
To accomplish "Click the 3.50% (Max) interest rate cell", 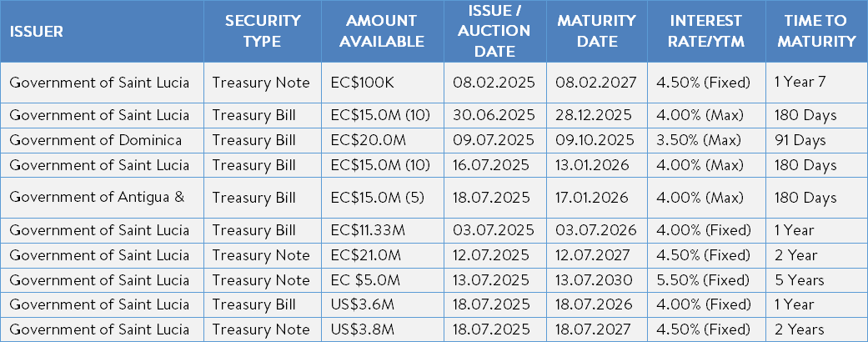I will pyautogui.click(x=705, y=140).
